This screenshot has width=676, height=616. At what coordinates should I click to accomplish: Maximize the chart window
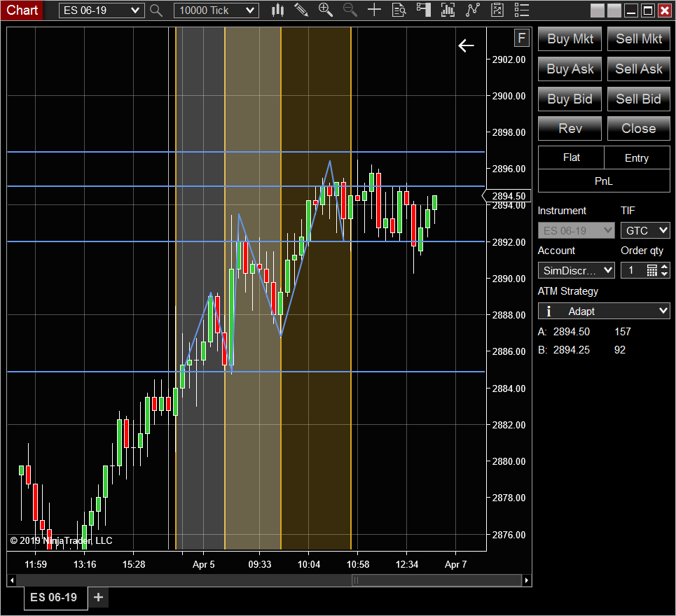(x=647, y=10)
